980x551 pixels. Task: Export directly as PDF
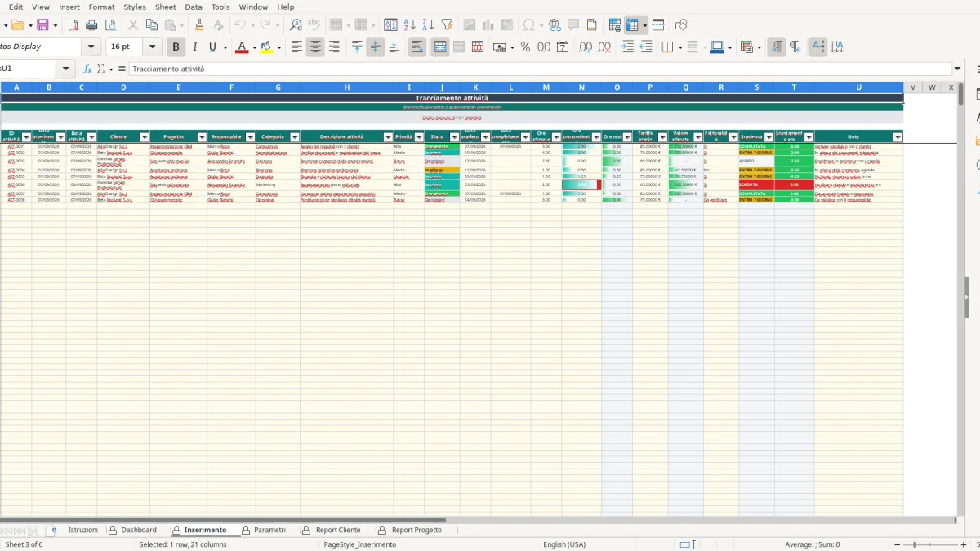tap(73, 25)
